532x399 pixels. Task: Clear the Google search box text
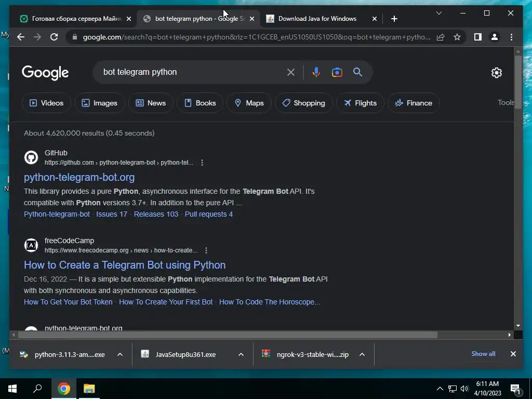pyautogui.click(x=291, y=72)
